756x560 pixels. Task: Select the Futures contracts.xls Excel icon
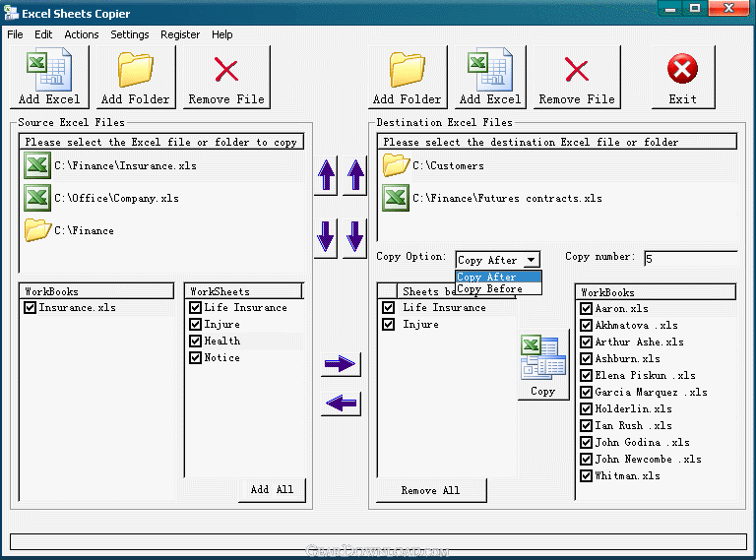(396, 198)
